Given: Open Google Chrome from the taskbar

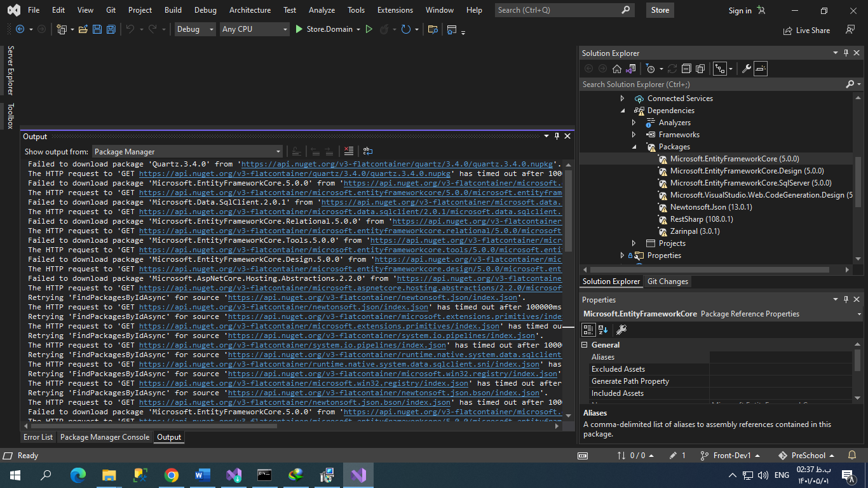Looking at the screenshot, I should pyautogui.click(x=171, y=475).
